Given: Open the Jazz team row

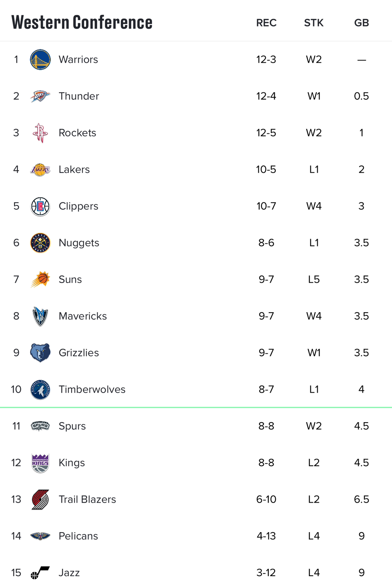Looking at the screenshot, I should coord(196,572).
